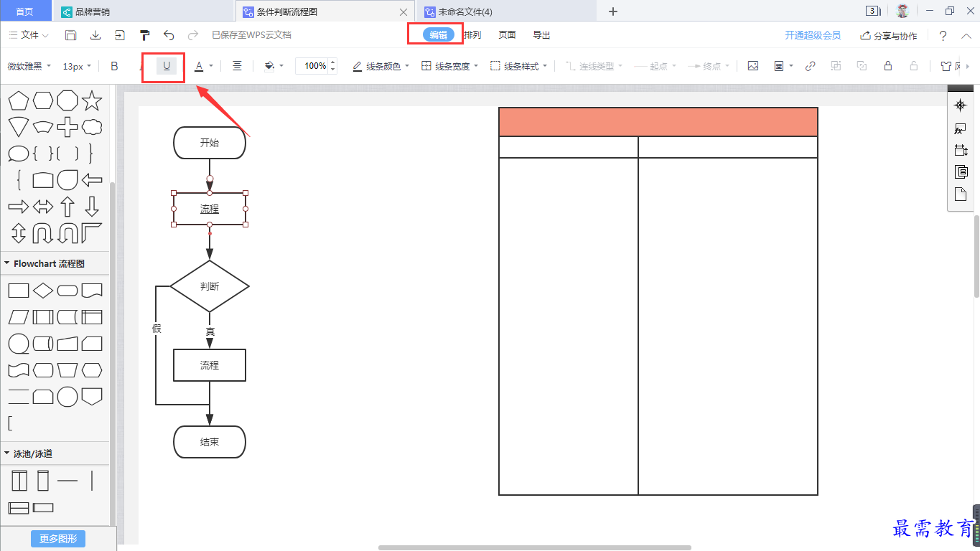Select the cross shape in palette
980x551 pixels.
click(67, 128)
